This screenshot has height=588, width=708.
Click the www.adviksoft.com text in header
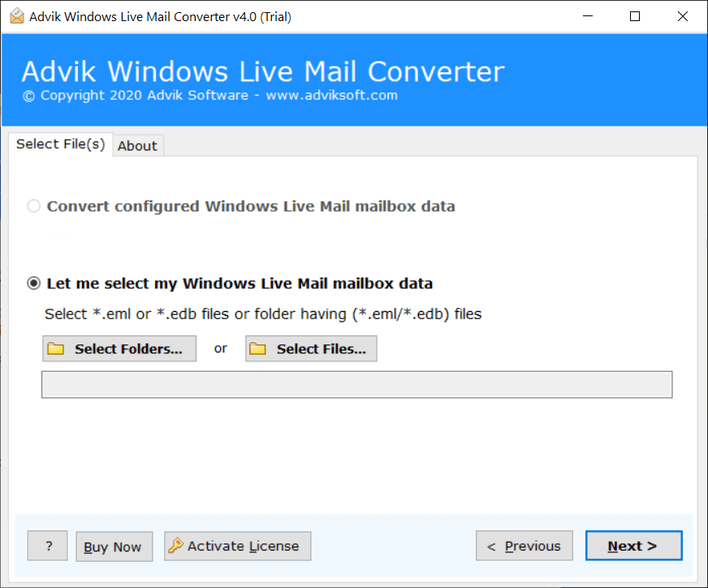pyautogui.click(x=332, y=95)
